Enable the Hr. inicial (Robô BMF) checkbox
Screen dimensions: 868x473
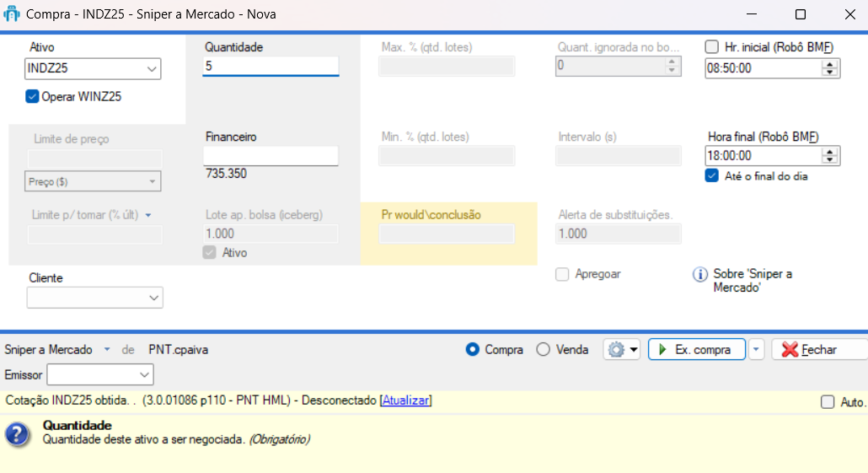click(712, 47)
